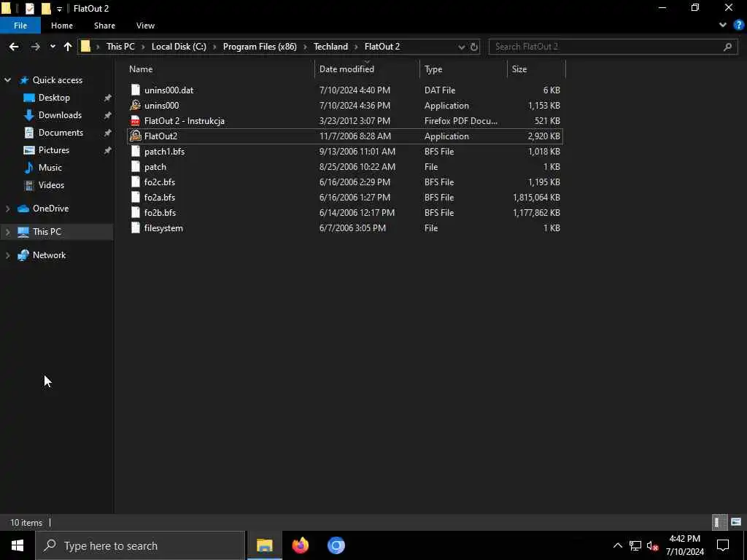Select Techland in the breadcrumb
The image size is (747, 560).
(x=330, y=47)
